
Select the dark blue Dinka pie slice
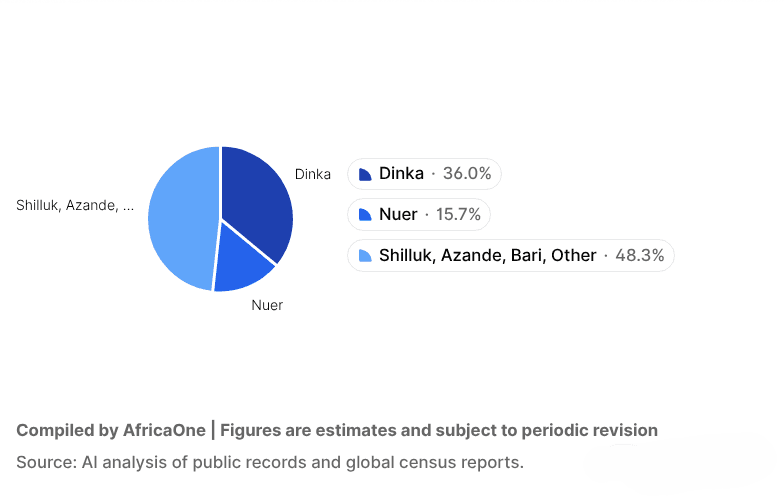pos(256,200)
